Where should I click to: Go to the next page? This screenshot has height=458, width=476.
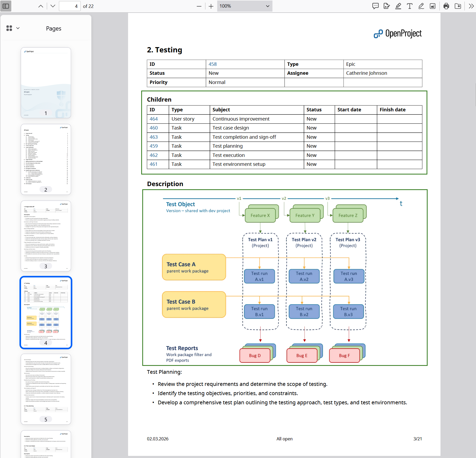(x=52, y=6)
